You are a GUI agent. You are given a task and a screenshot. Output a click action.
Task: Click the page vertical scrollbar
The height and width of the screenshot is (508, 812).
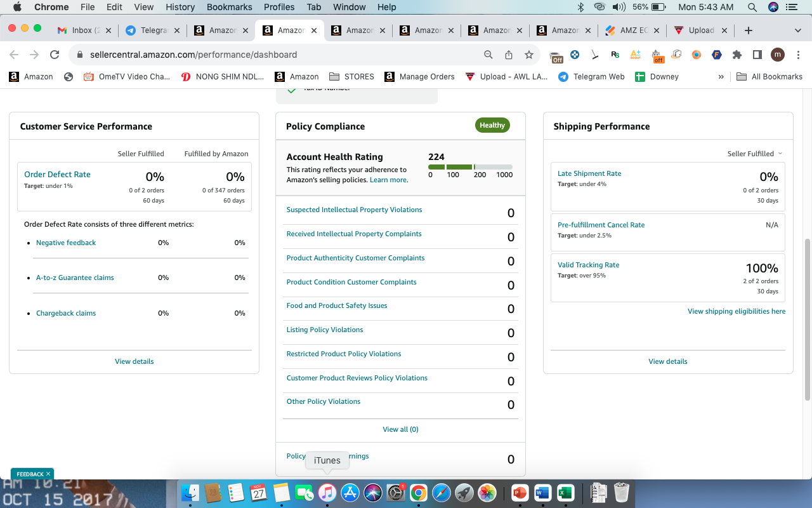pyautogui.click(x=808, y=319)
